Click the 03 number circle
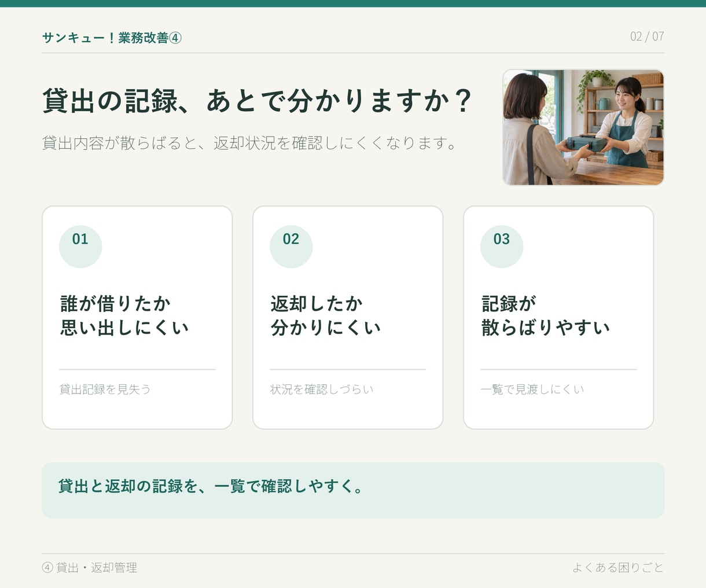706x588 pixels. click(x=502, y=247)
